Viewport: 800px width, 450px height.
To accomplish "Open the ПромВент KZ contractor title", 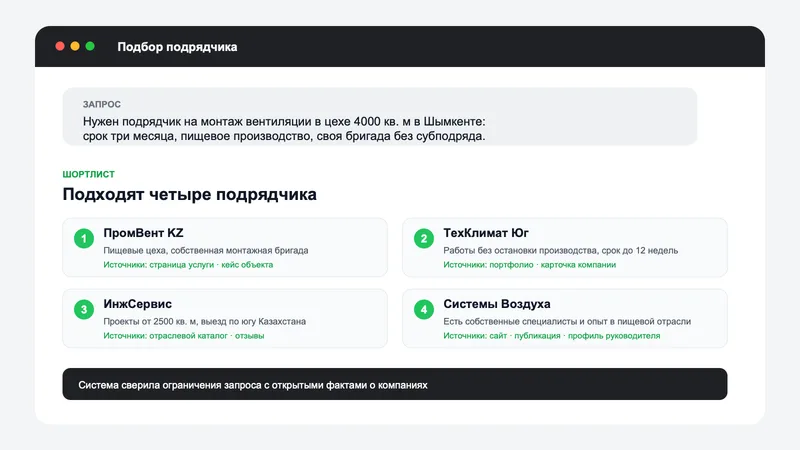I will 143,233.
